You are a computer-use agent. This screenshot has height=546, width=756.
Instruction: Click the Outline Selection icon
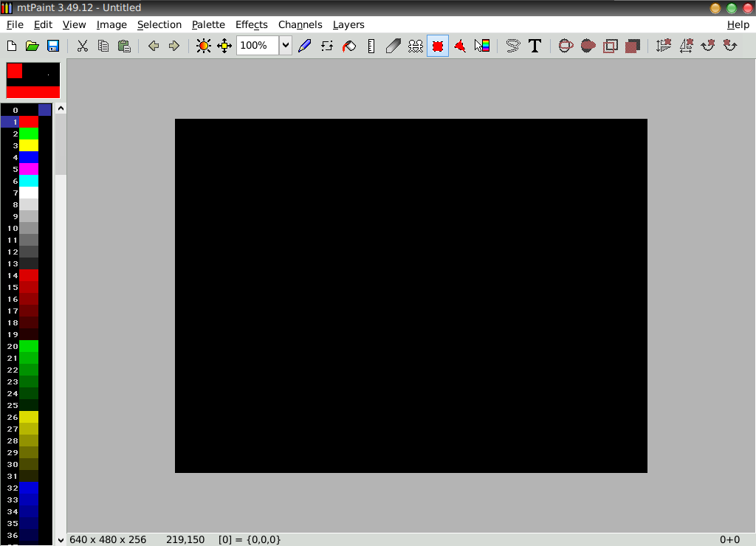(611, 46)
